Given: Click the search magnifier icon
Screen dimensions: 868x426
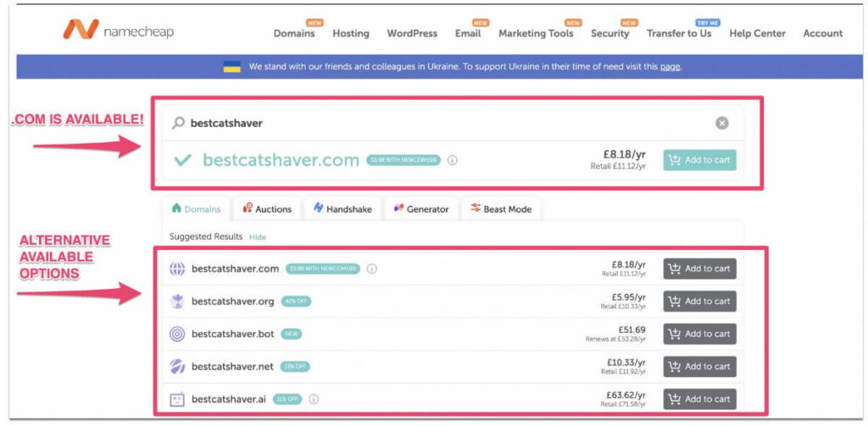Looking at the screenshot, I should tap(178, 123).
